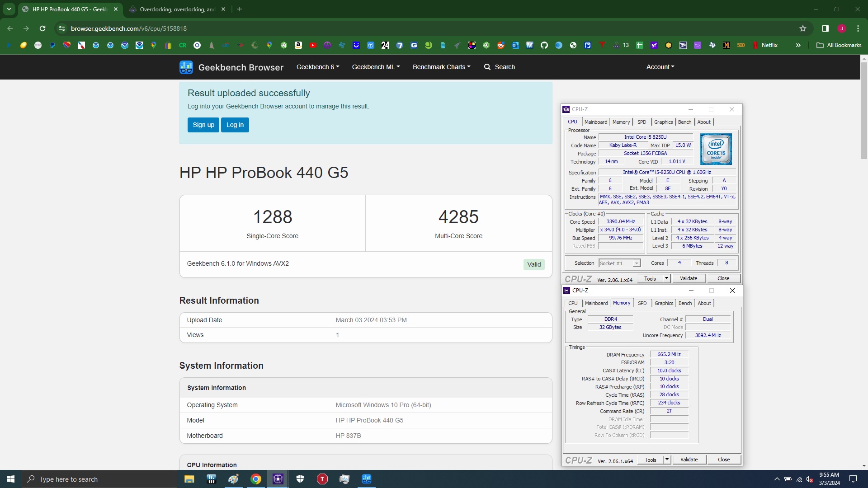868x488 pixels.
Task: Open the Chrome three-dot menu
Action: (858, 28)
